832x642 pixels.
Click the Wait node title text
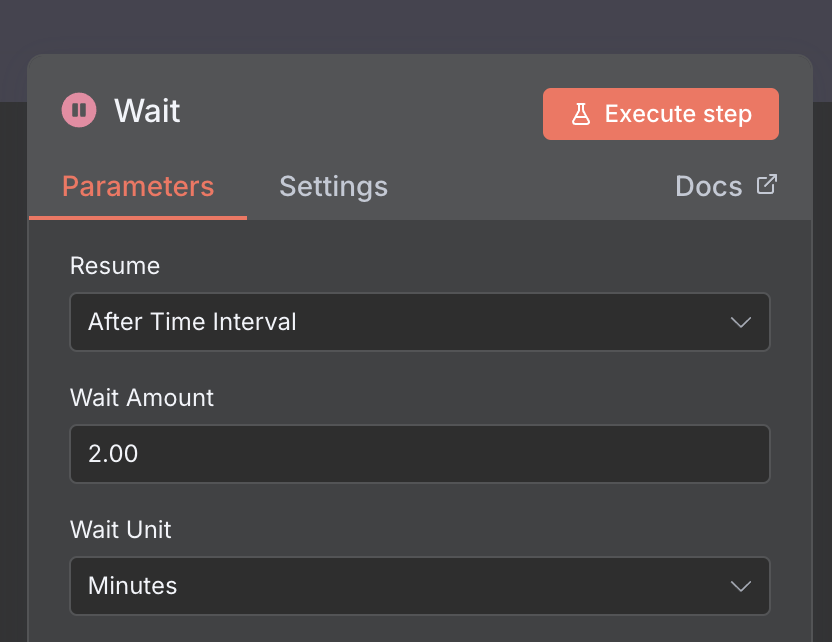147,110
